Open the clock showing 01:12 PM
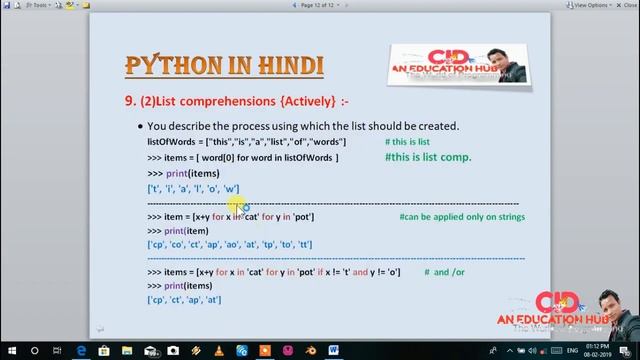This screenshot has height=360, width=640. [x=597, y=351]
